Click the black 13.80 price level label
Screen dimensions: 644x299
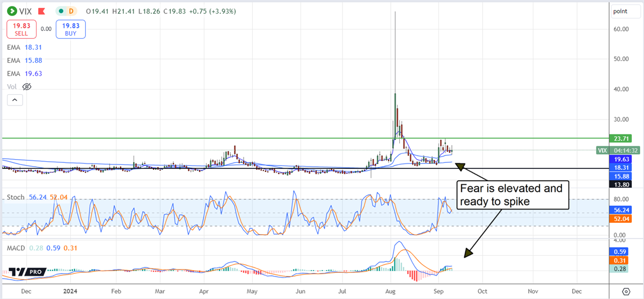click(x=622, y=184)
